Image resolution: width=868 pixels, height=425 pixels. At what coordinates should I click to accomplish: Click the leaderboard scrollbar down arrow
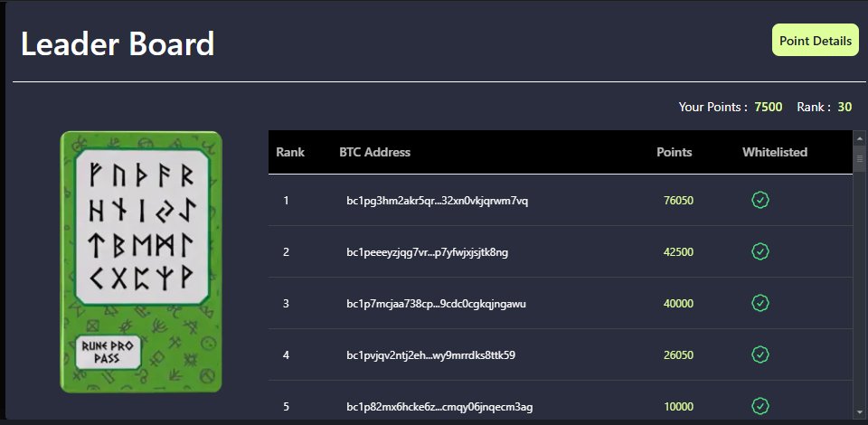tap(860, 412)
